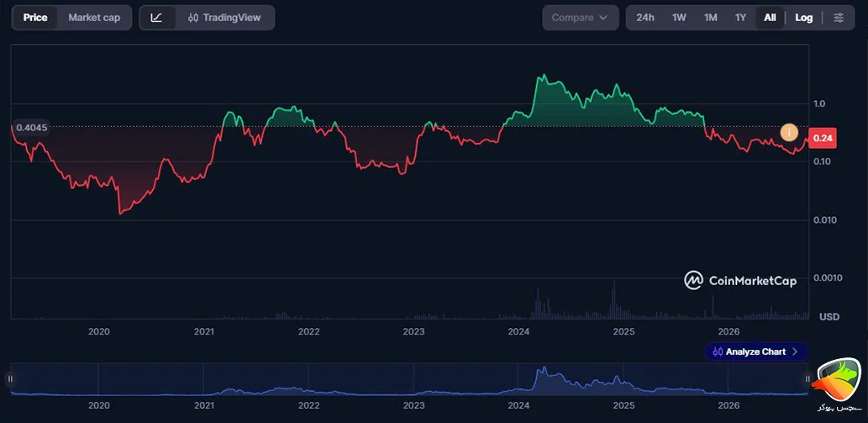
Task: Select the 24h time range
Action: pyautogui.click(x=645, y=18)
